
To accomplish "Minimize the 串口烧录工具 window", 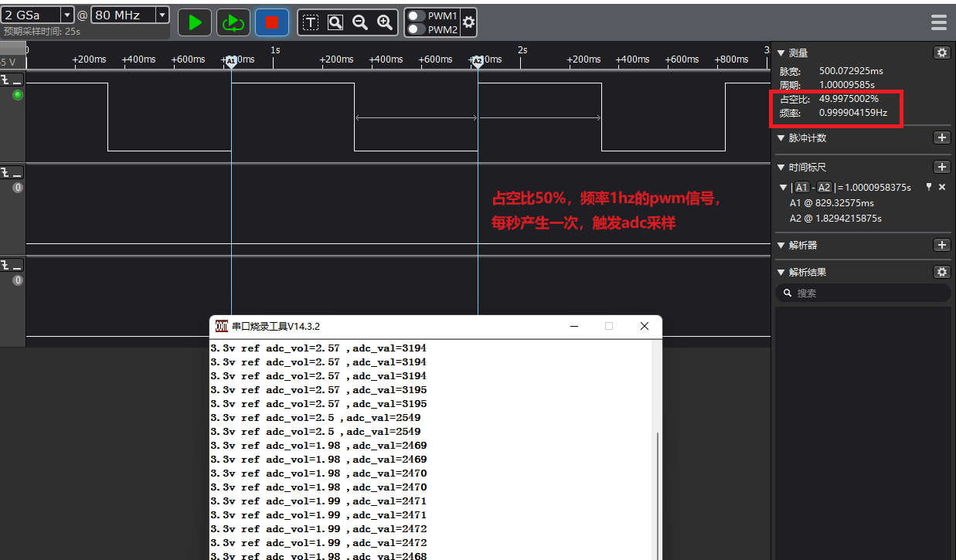I will click(x=573, y=326).
